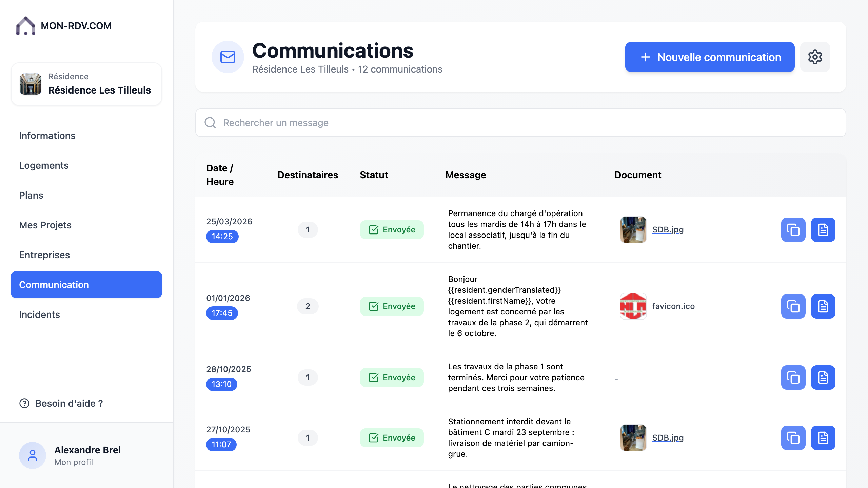
Task: Click the Destinataires column header
Action: pos(308,175)
